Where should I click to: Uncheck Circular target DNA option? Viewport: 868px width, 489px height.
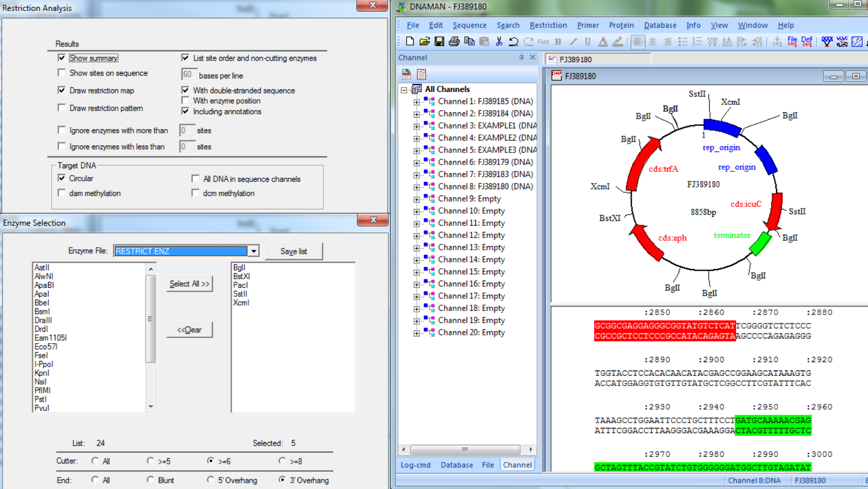pyautogui.click(x=62, y=178)
